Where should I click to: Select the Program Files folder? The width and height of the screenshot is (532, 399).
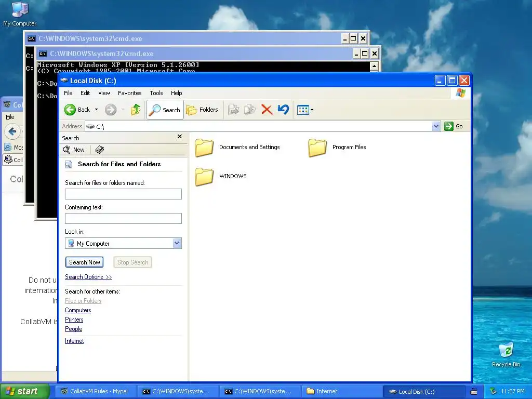[x=337, y=148]
